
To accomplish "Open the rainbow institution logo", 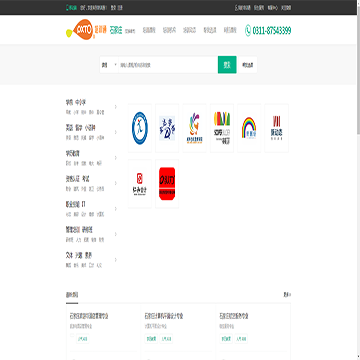I will 249,128.
